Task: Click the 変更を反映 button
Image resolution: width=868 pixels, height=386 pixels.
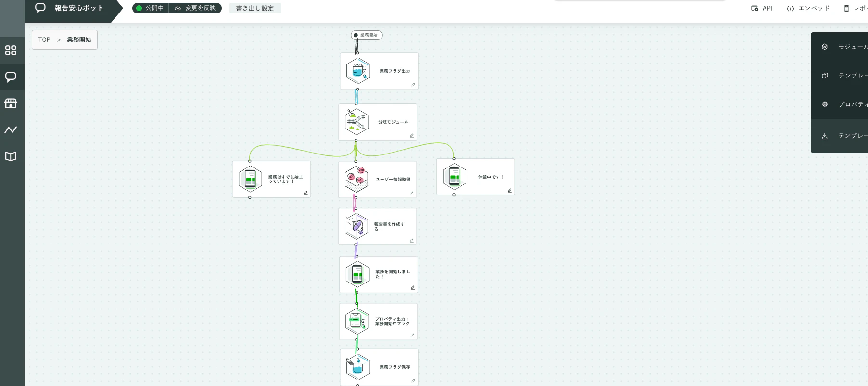Action: [195, 8]
